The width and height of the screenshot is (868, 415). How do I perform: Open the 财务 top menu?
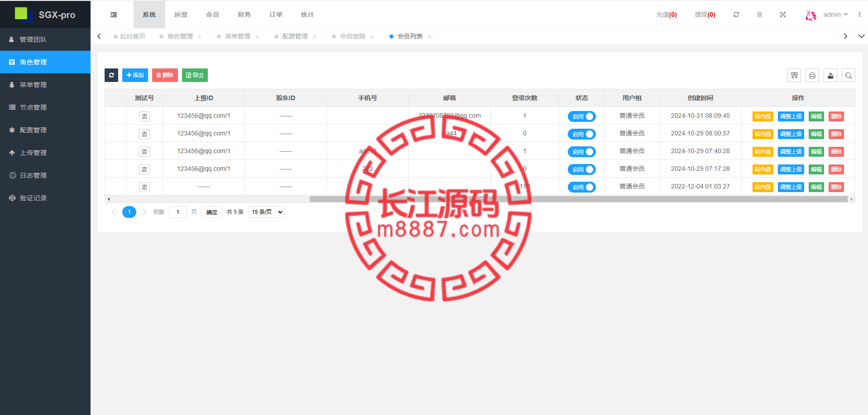click(244, 14)
